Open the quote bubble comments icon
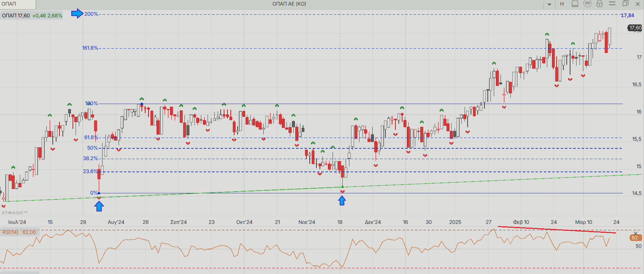 pos(587,4)
